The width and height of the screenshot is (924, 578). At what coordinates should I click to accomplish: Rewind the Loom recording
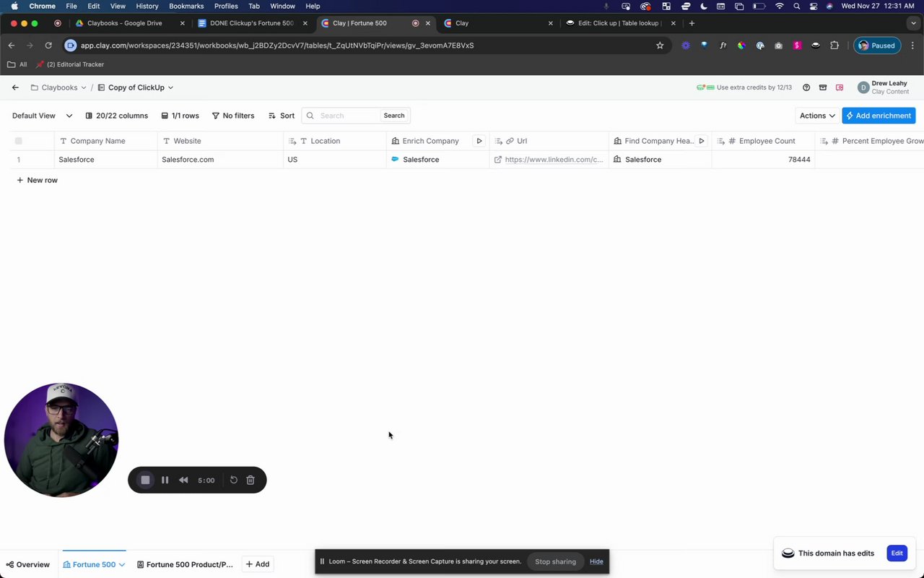[x=183, y=480]
